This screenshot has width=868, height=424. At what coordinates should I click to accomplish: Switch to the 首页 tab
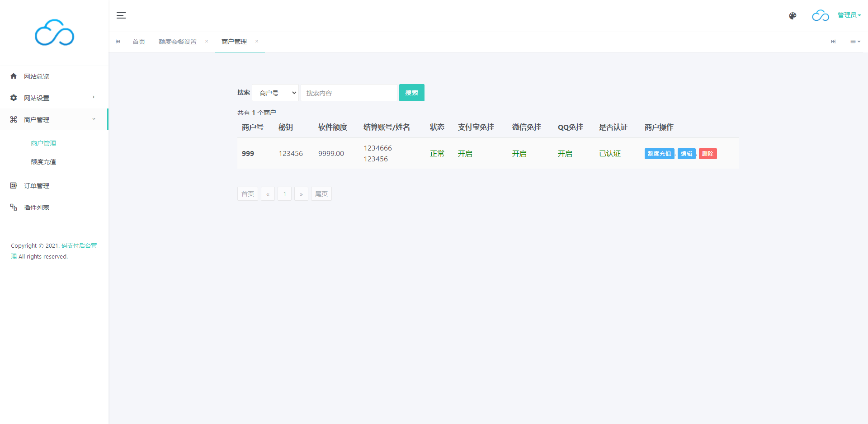[x=139, y=42]
